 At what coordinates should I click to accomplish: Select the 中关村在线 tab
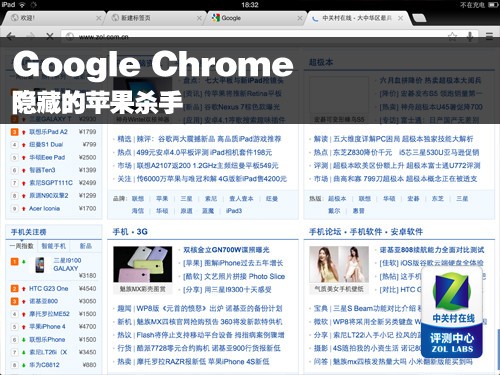(x=358, y=18)
